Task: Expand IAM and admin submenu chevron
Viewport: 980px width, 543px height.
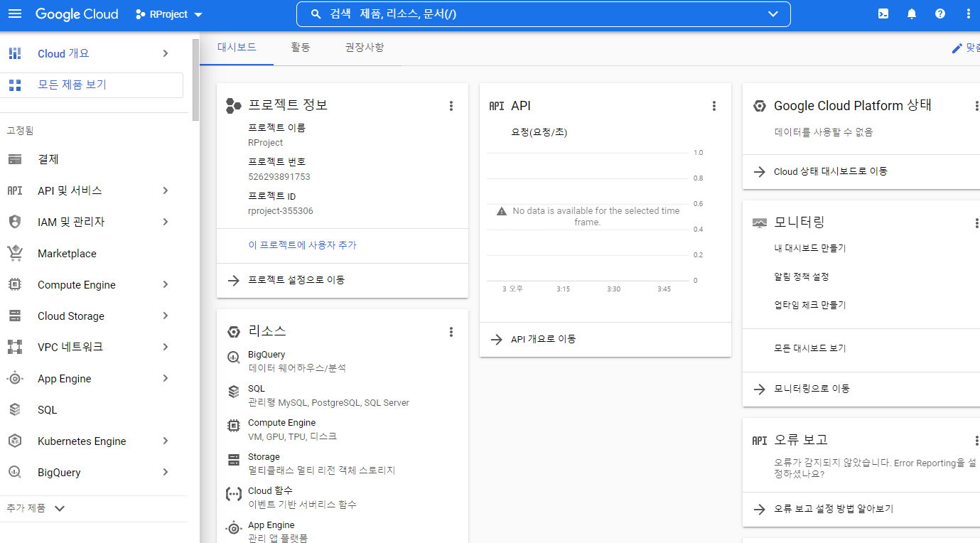Action: [165, 222]
